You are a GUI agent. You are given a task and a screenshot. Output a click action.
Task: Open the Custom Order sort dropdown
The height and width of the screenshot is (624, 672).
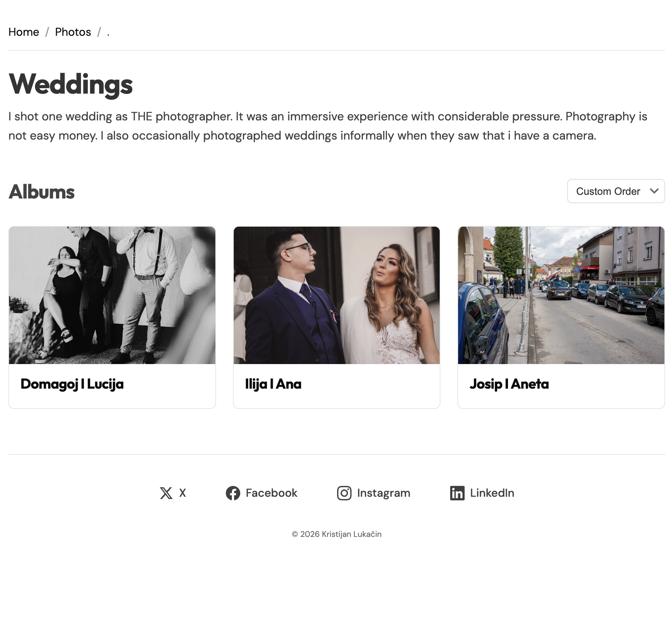[x=608, y=191]
